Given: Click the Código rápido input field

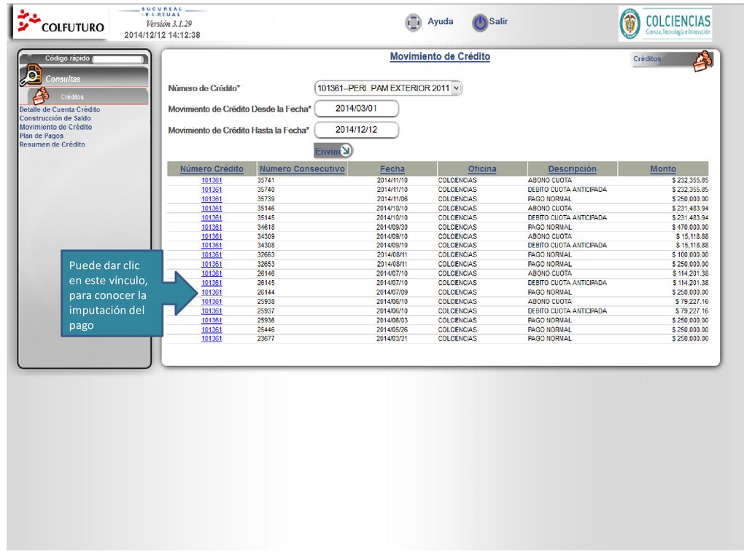Looking at the screenshot, I should coord(117,59).
